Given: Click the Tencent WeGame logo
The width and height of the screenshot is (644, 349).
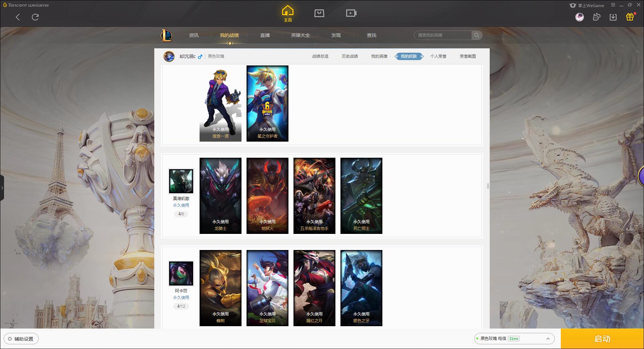Looking at the screenshot, I should point(26,5).
